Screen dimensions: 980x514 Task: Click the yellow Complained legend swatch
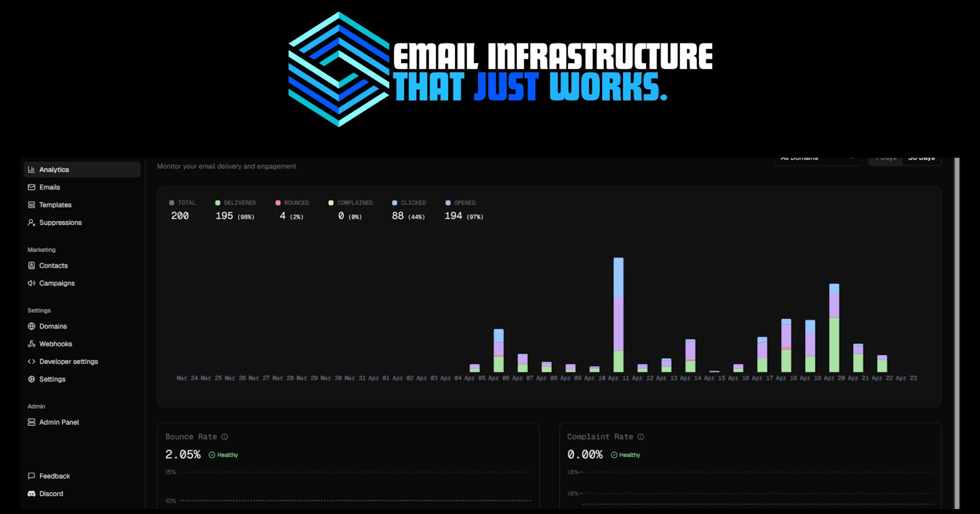click(331, 203)
